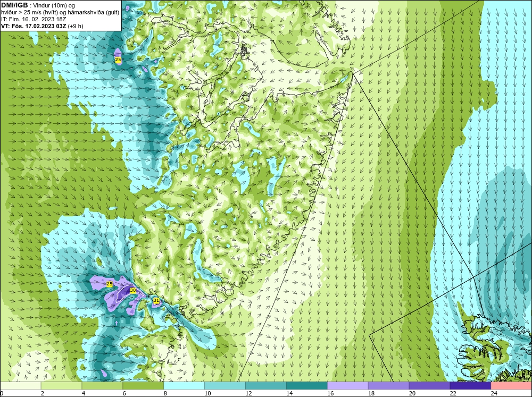
Task: Click the 2-4 m/s light green swatch
Action: point(61,386)
